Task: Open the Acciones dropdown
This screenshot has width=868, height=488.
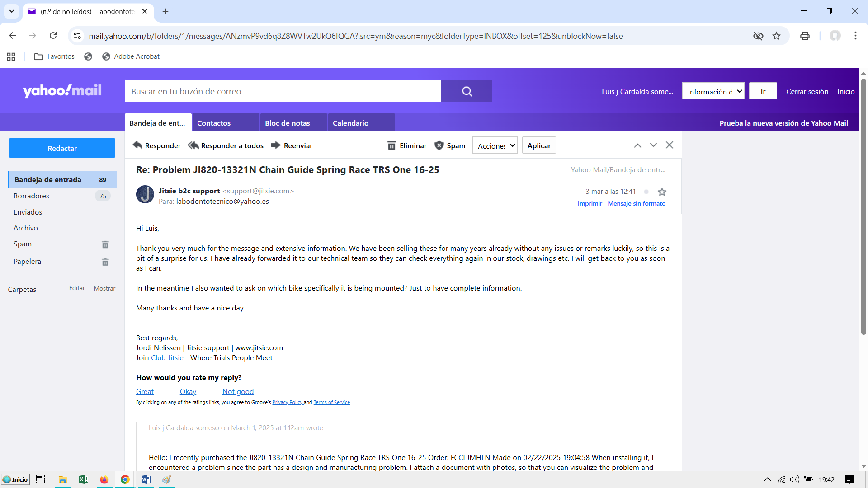Action: 495,145
